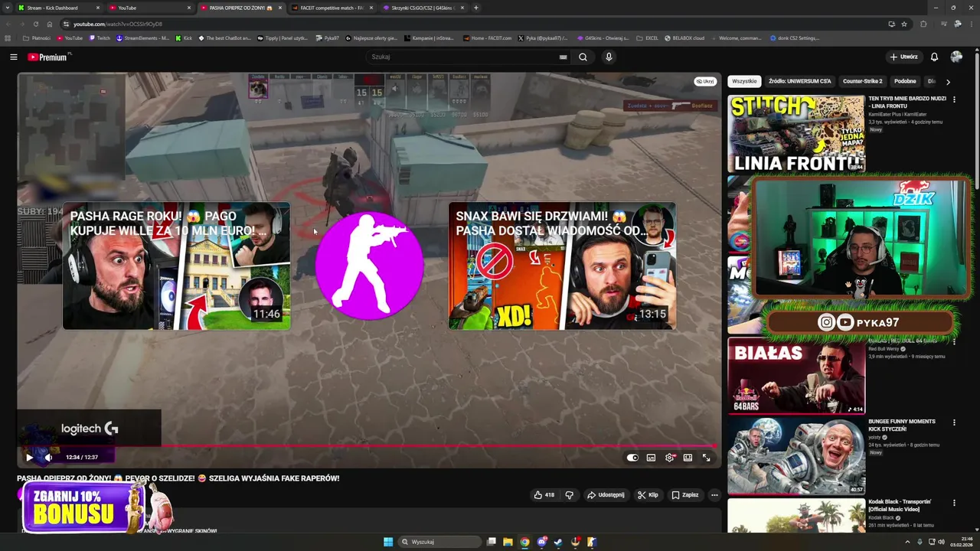
Task: Open the account avatar menu
Action: click(x=956, y=57)
